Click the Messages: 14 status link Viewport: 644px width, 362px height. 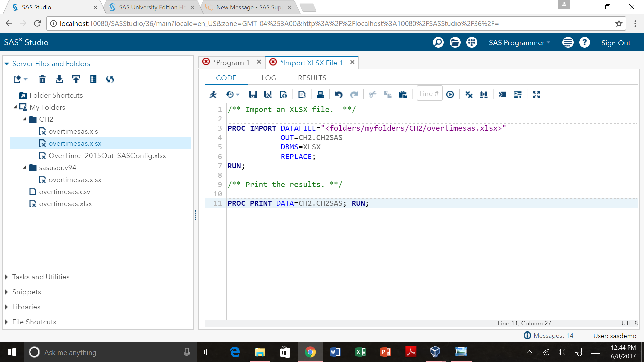pyautogui.click(x=553, y=336)
